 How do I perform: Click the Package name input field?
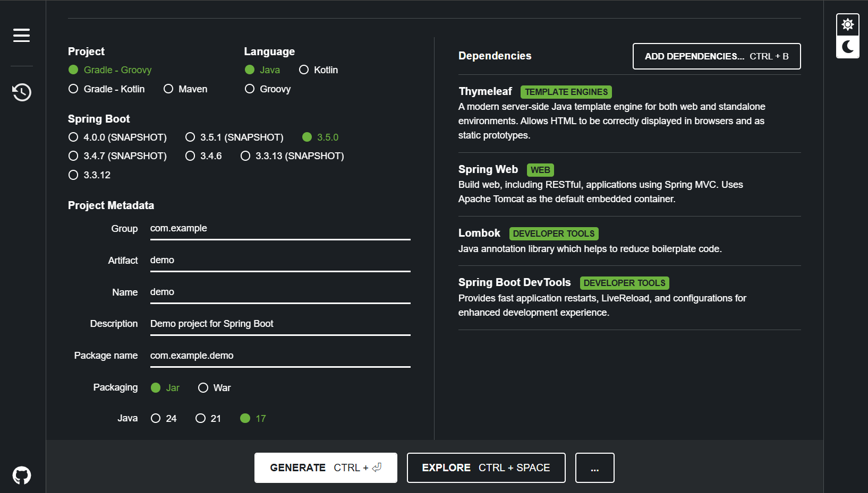pos(280,356)
